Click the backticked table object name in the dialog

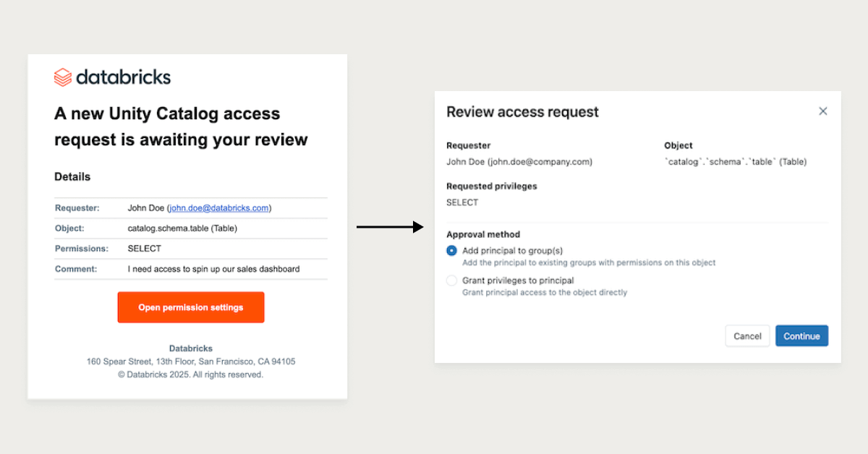(x=735, y=162)
